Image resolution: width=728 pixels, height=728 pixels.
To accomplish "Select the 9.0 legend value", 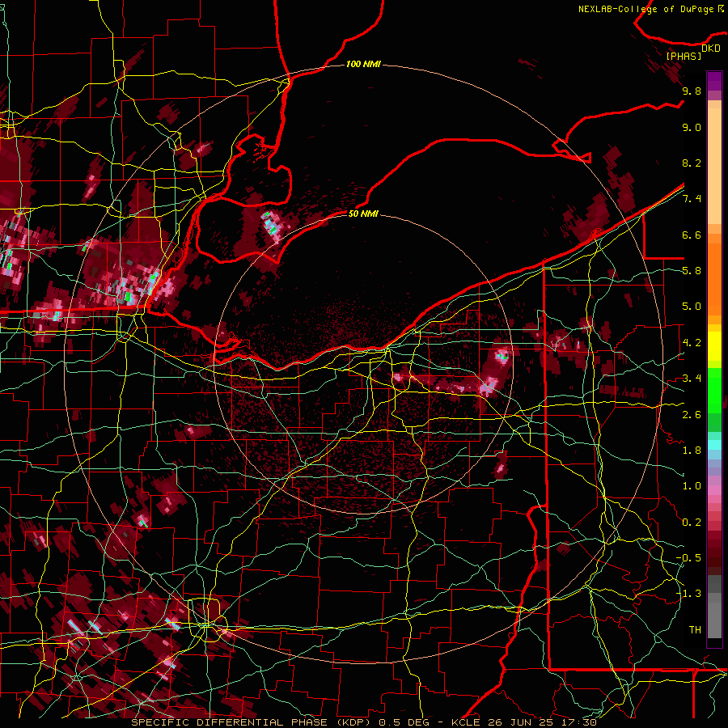I will (x=692, y=127).
